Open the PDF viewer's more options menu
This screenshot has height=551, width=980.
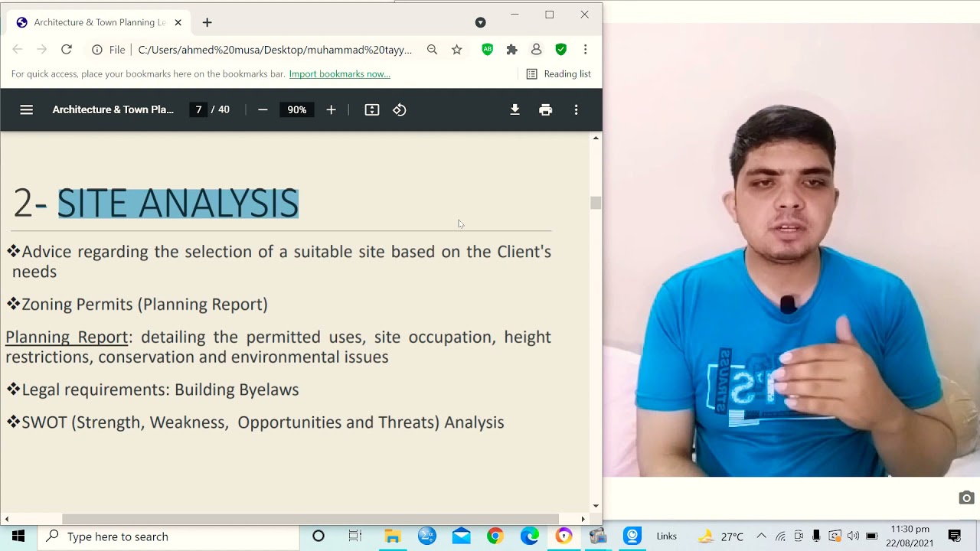[577, 109]
